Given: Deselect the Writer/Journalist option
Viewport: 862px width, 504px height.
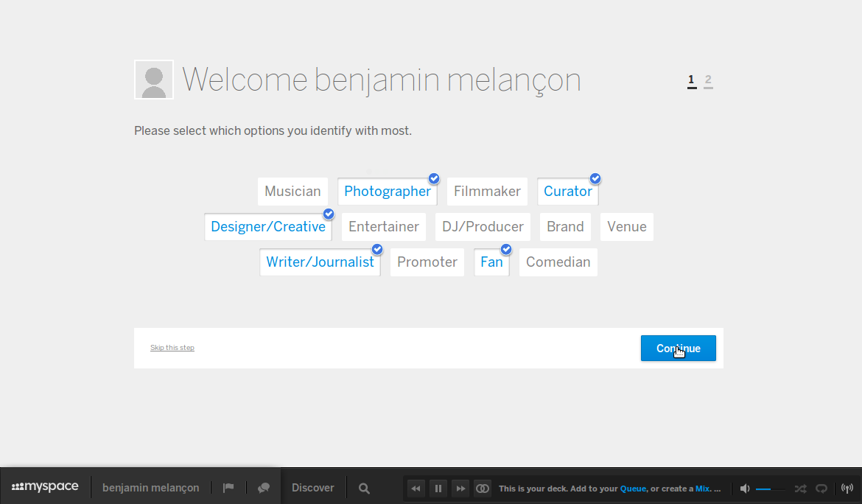Looking at the screenshot, I should (x=320, y=262).
